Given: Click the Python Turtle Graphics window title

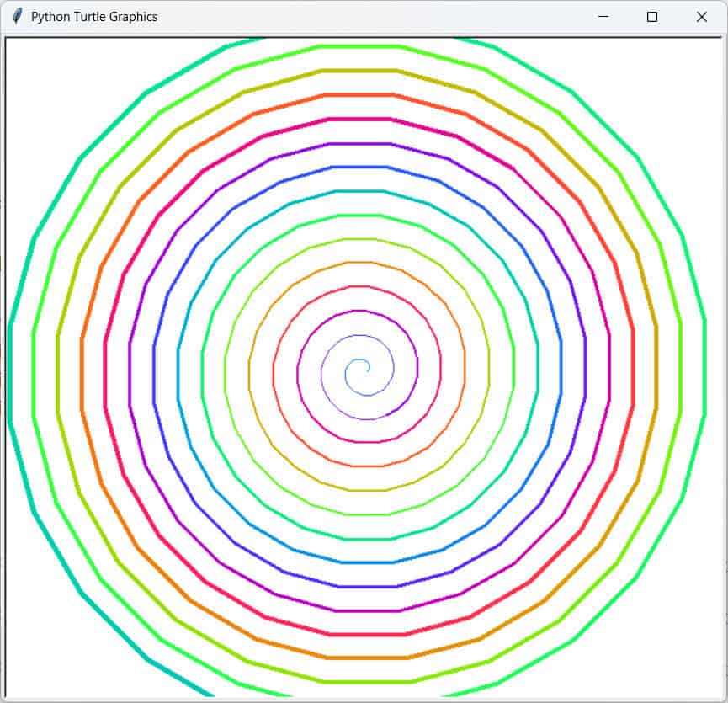Looking at the screenshot, I should 93,17.
